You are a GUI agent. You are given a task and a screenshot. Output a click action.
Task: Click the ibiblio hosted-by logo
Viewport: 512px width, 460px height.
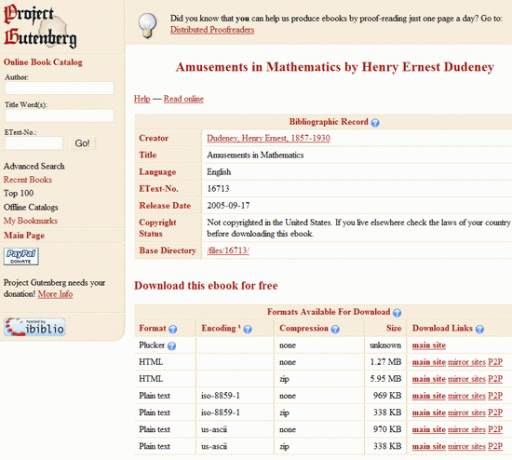(x=35, y=327)
